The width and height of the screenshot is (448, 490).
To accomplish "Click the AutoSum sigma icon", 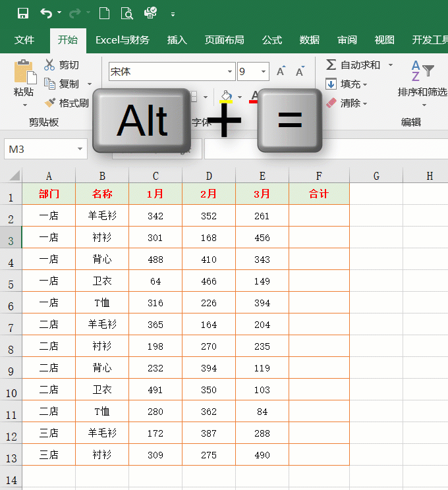I will 331,65.
